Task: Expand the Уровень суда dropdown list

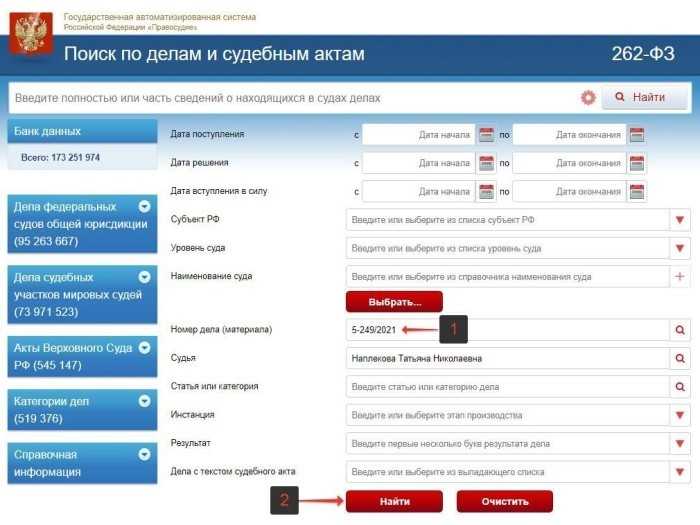Action: tap(680, 248)
